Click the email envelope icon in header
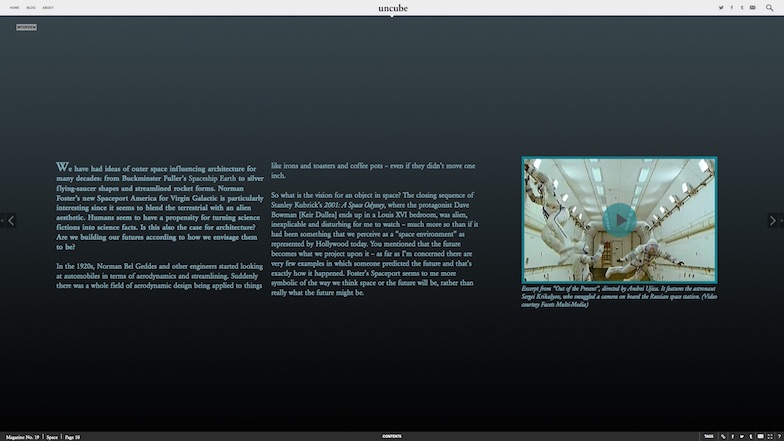The image size is (784, 441). click(752, 7)
